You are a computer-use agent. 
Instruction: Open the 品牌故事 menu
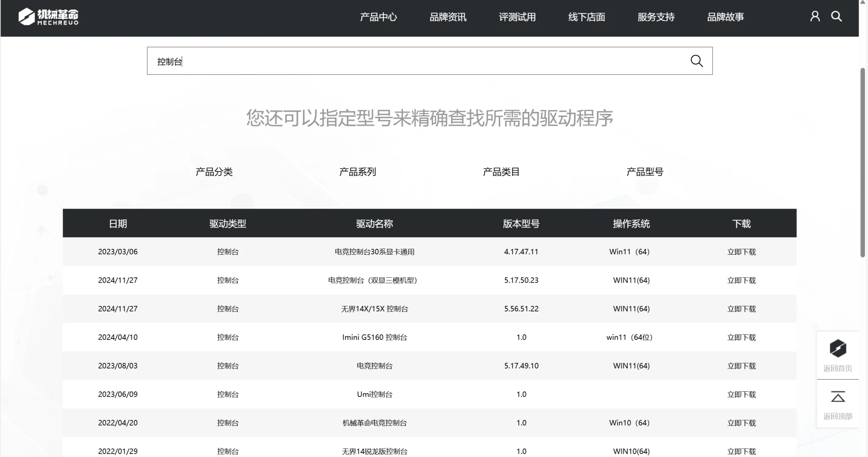click(726, 17)
